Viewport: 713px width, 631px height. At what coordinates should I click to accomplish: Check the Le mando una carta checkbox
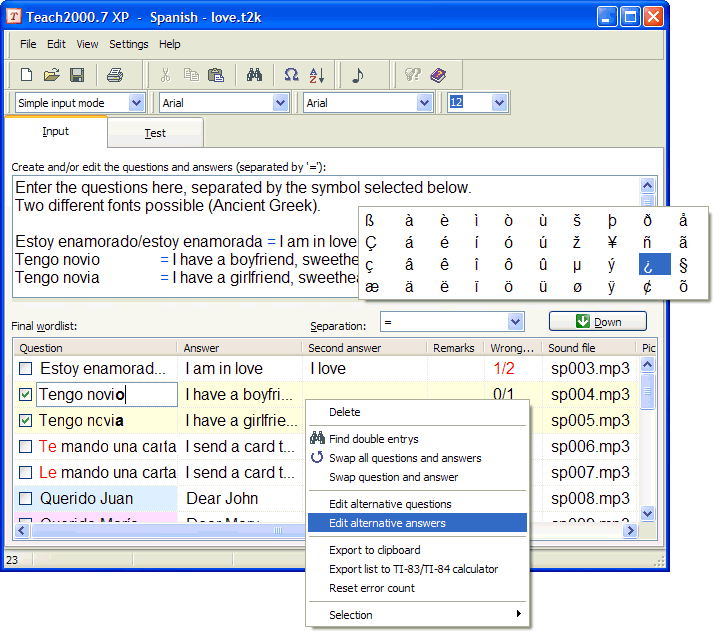(x=25, y=472)
